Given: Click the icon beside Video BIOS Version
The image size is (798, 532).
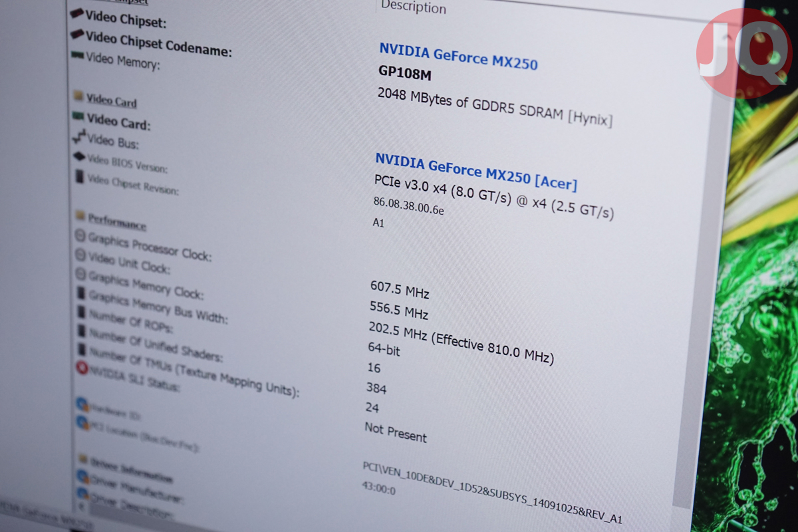Looking at the screenshot, I should [80, 158].
